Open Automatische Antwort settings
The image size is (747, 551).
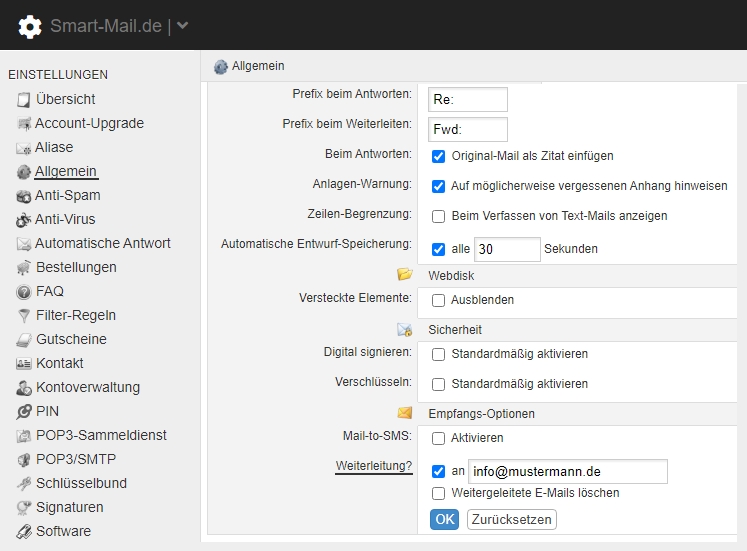coord(102,243)
